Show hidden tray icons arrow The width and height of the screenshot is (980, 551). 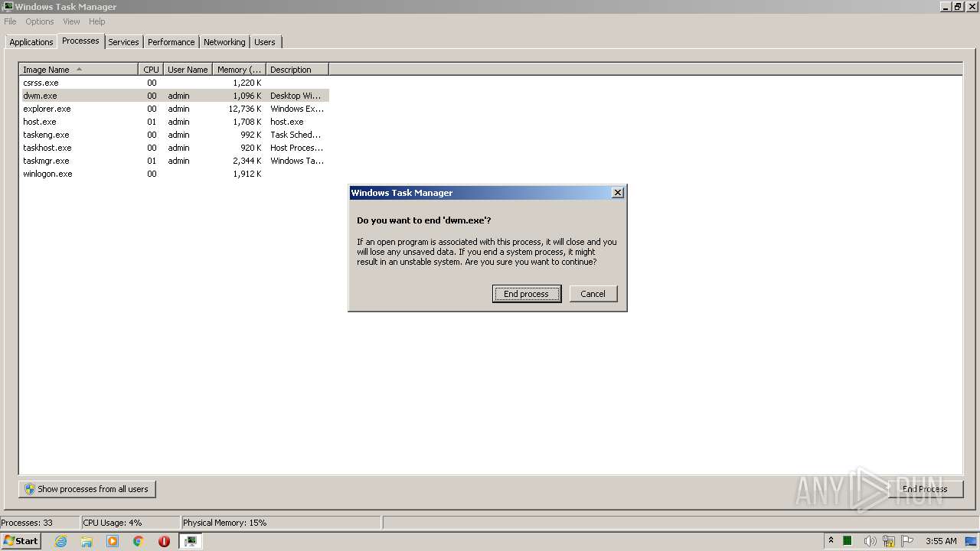[x=831, y=541]
